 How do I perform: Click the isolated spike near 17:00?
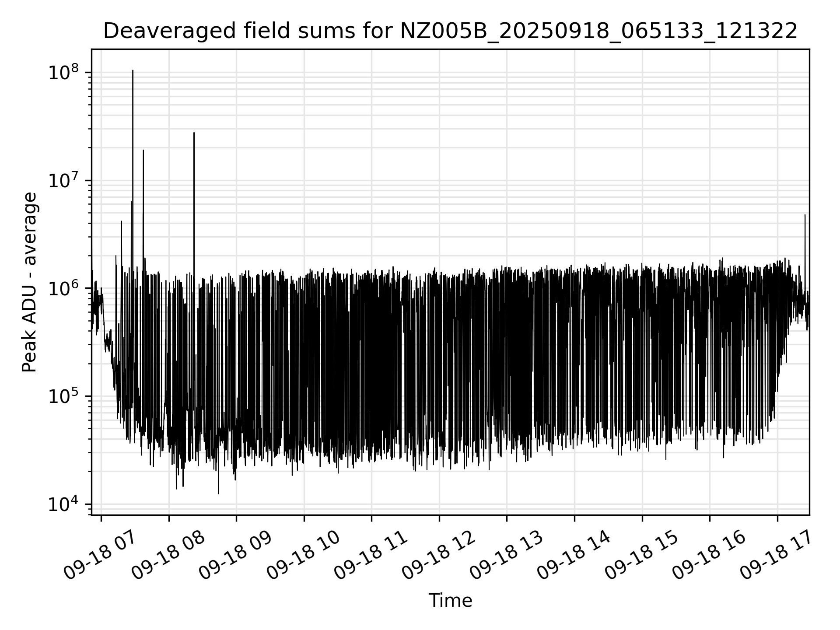805,215
